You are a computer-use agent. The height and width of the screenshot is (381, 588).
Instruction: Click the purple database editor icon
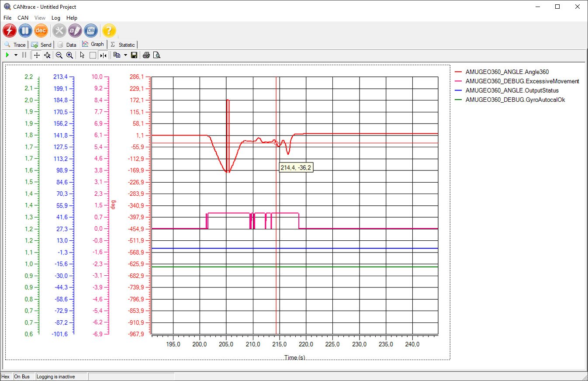coord(75,31)
